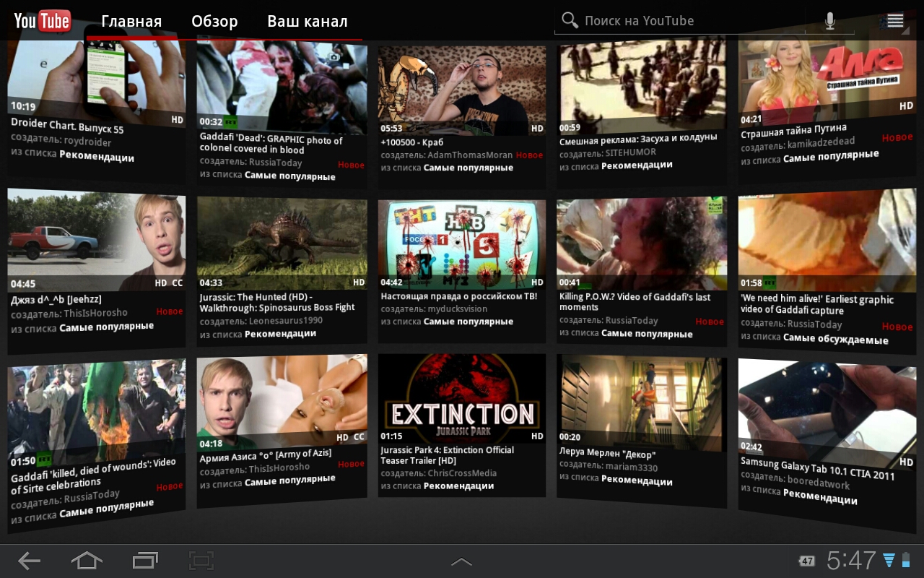924x578 pixels.
Task: Tap the creator name Leonesaurus1990
Action: coord(286,321)
